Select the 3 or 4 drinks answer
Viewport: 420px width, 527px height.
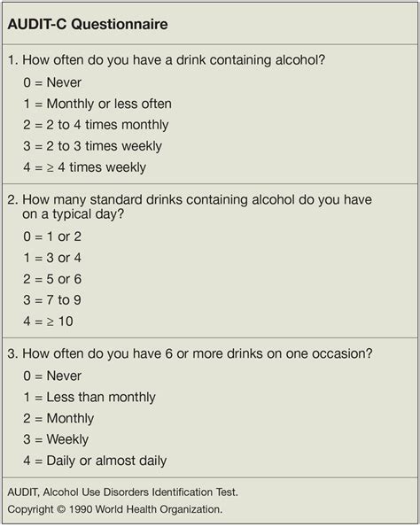coord(52,258)
